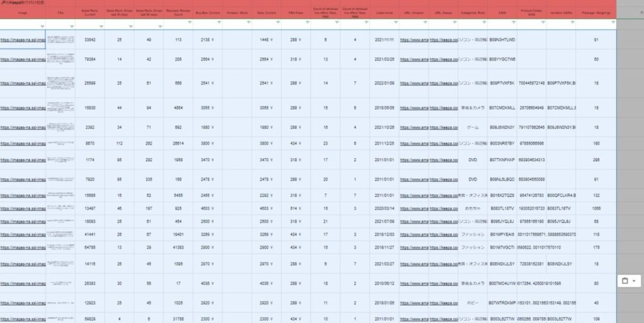Open filter for Sales Rank Drops 90 days
Image resolution: width=644 pixels, height=323 pixels.
pos(160,26)
